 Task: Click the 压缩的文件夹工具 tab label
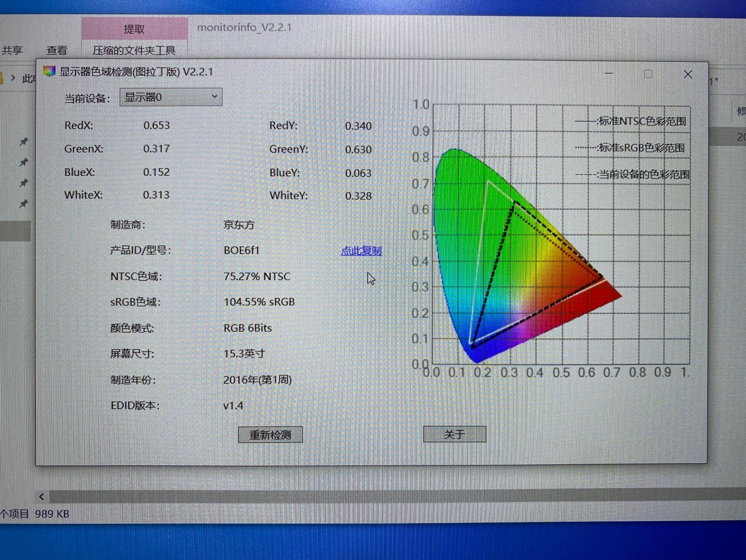point(134,50)
